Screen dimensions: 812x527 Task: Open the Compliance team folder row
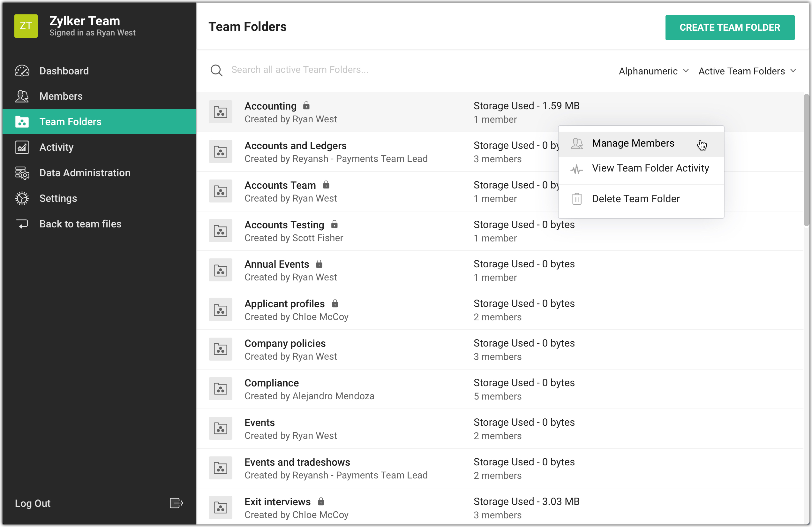[x=272, y=383]
